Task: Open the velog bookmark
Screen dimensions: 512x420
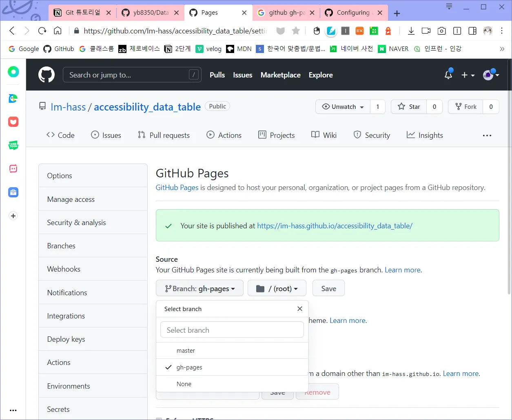Action: pos(208,49)
